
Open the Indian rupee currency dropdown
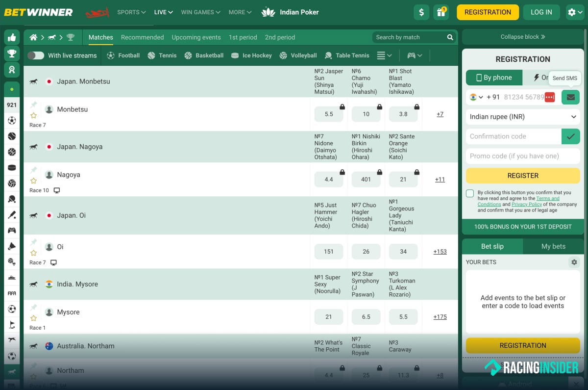pyautogui.click(x=523, y=117)
